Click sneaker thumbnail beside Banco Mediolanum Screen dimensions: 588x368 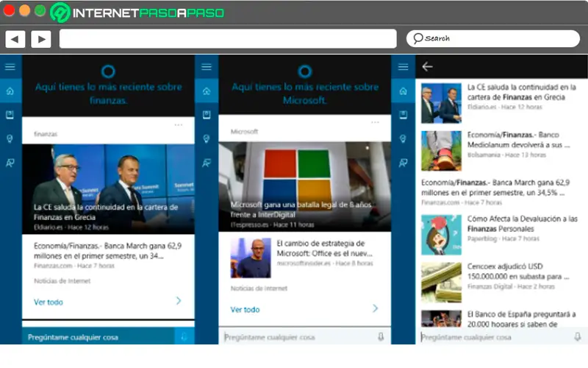coord(442,151)
